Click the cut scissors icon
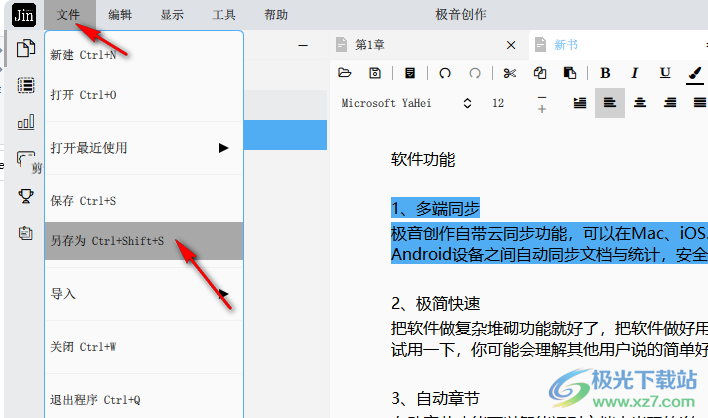Image resolution: width=708 pixels, height=418 pixels. point(510,73)
